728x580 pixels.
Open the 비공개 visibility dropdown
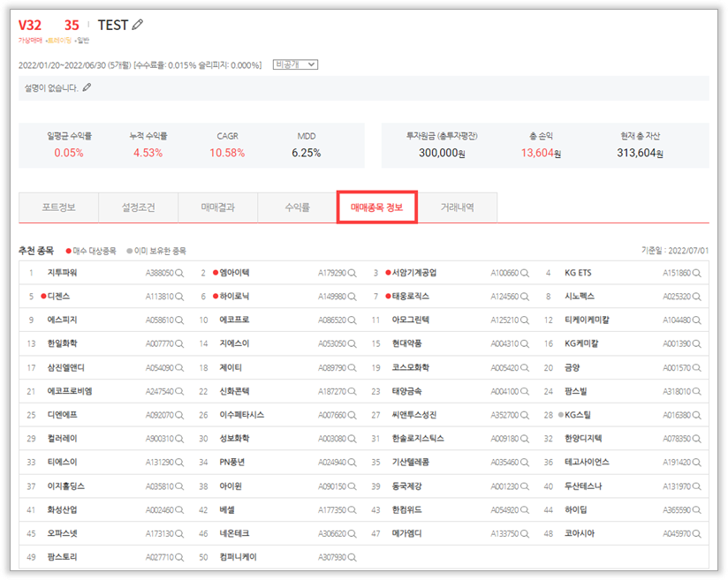click(x=295, y=64)
